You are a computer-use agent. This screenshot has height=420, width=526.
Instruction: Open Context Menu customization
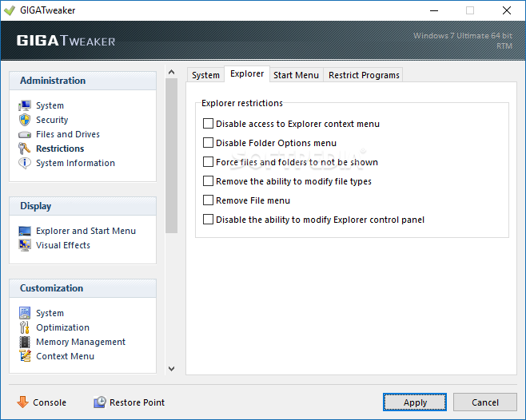point(65,356)
